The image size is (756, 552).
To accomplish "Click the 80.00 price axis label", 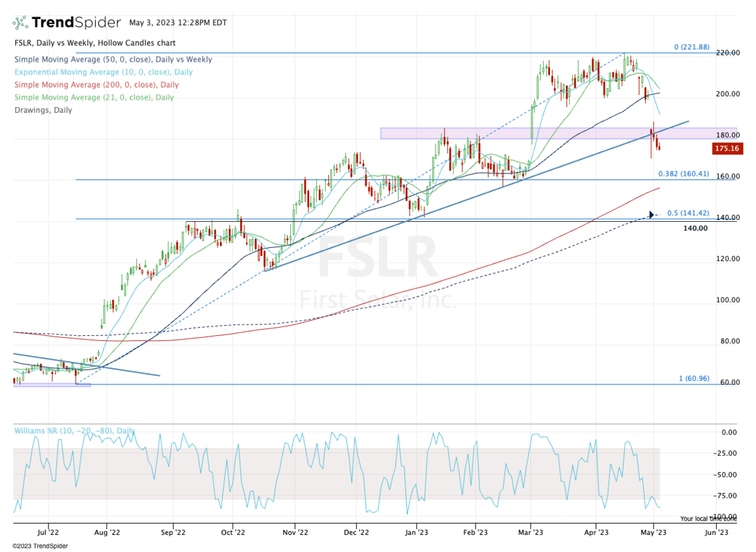I will (729, 342).
